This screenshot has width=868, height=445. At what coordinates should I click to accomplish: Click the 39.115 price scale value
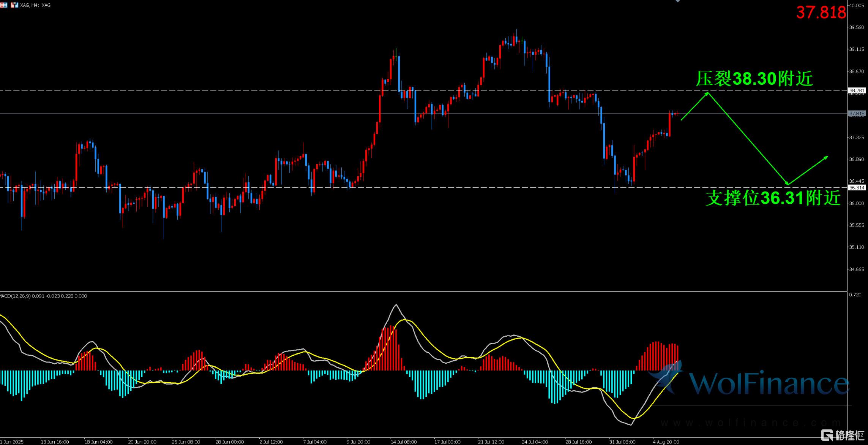pyautogui.click(x=857, y=49)
